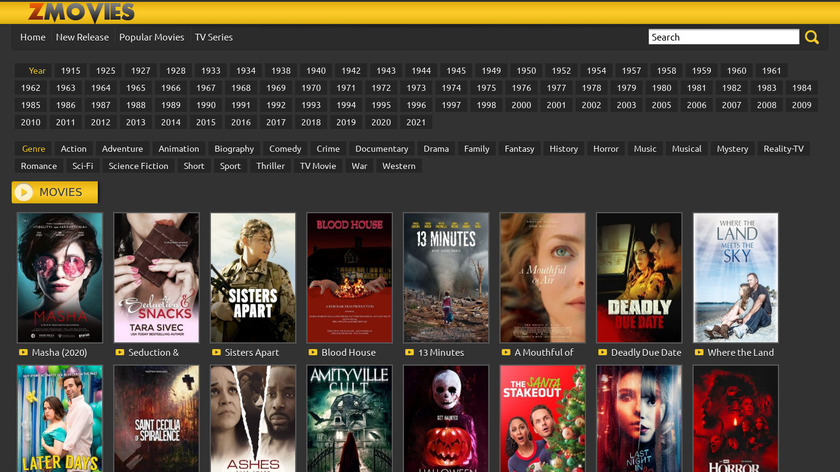The height and width of the screenshot is (472, 840).
Task: Open the Blood House poster
Action: (349, 278)
